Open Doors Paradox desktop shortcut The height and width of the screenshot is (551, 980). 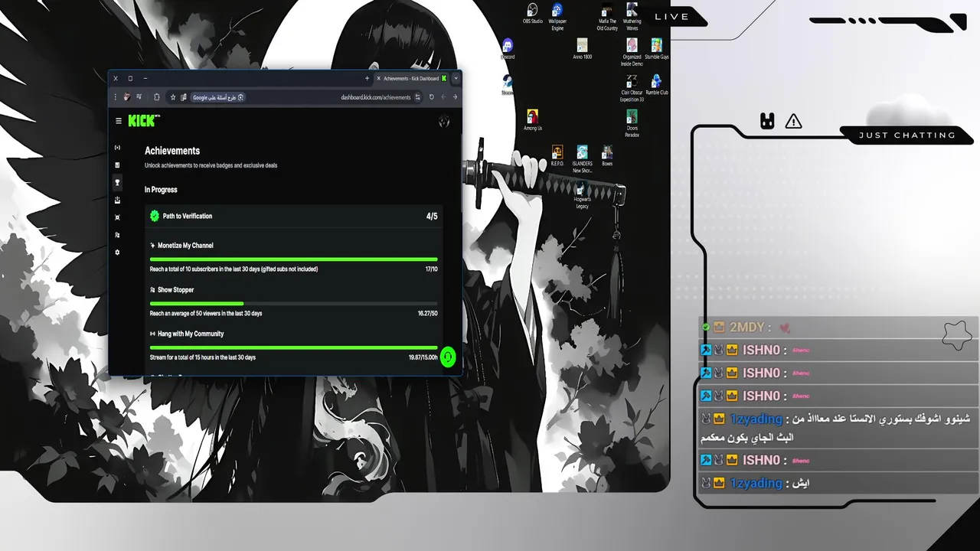click(x=632, y=123)
